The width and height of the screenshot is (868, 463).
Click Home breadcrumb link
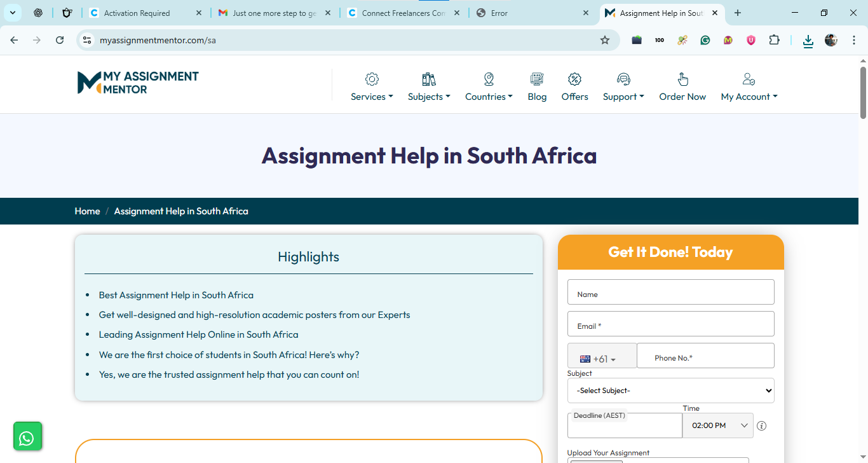pos(87,211)
